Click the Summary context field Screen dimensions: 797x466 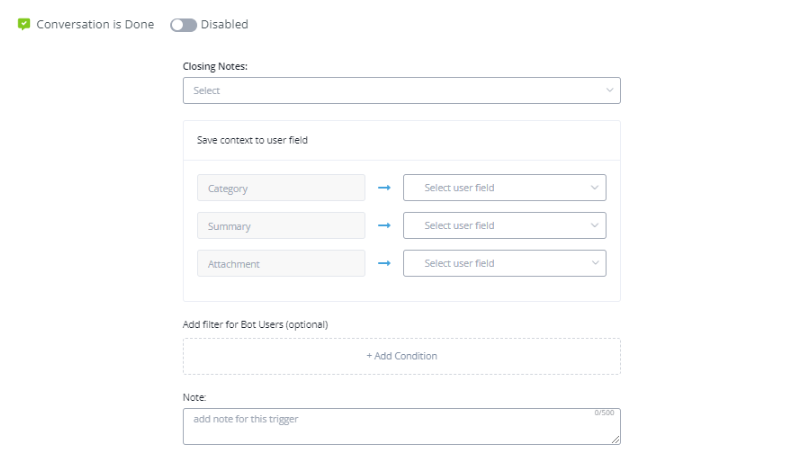click(x=281, y=226)
